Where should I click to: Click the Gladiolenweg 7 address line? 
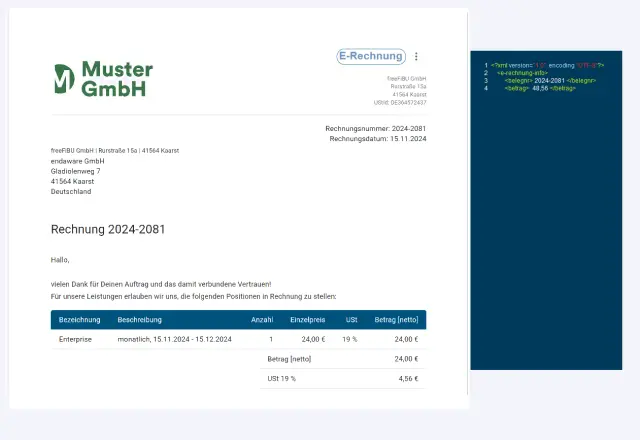click(x=76, y=171)
